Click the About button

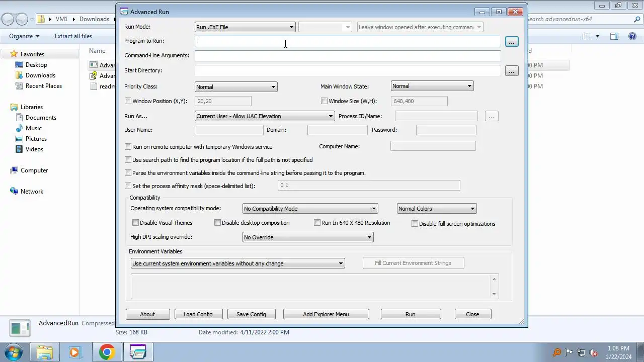[x=147, y=314]
